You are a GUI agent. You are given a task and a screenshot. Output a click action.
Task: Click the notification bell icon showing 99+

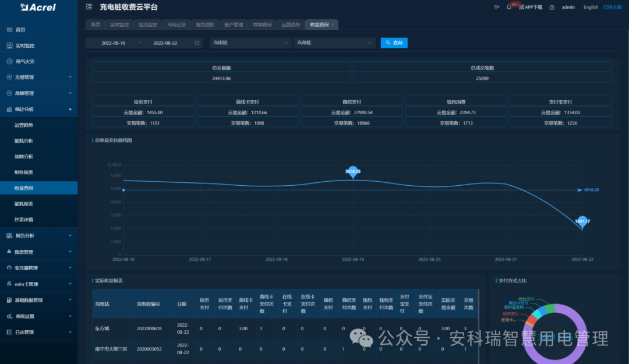coord(508,7)
